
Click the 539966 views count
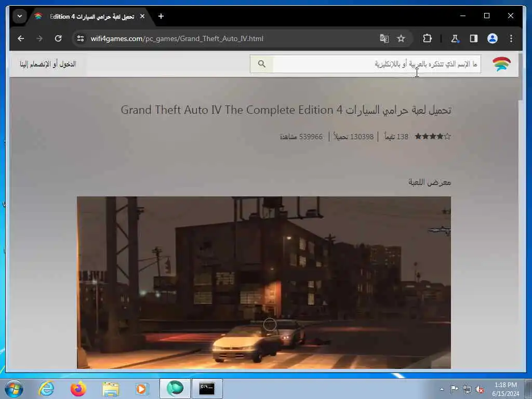point(301,137)
